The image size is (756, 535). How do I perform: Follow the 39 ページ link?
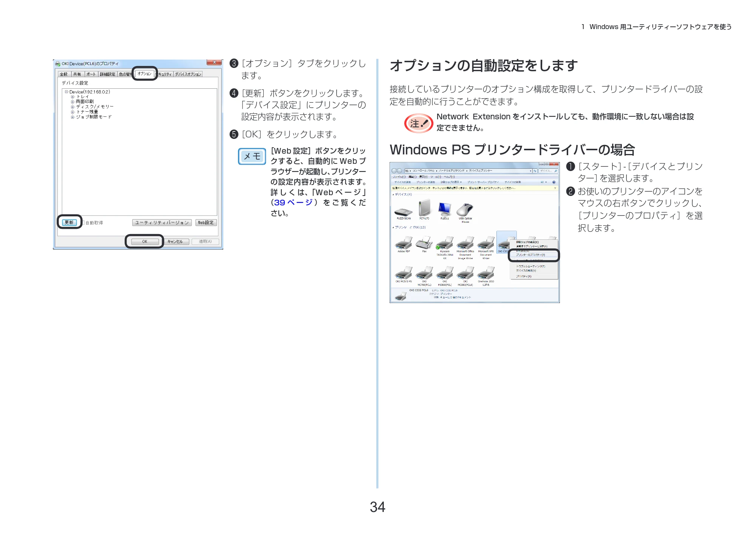[293, 203]
